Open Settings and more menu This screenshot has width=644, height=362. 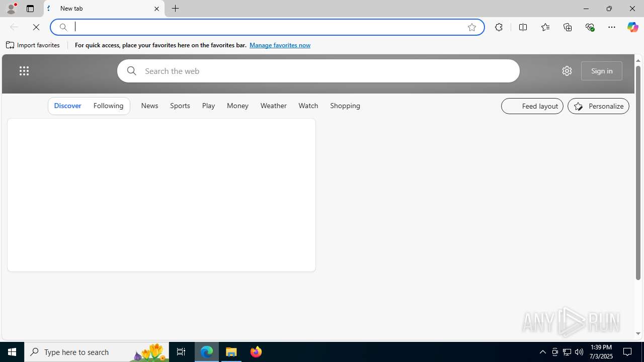[x=612, y=27]
